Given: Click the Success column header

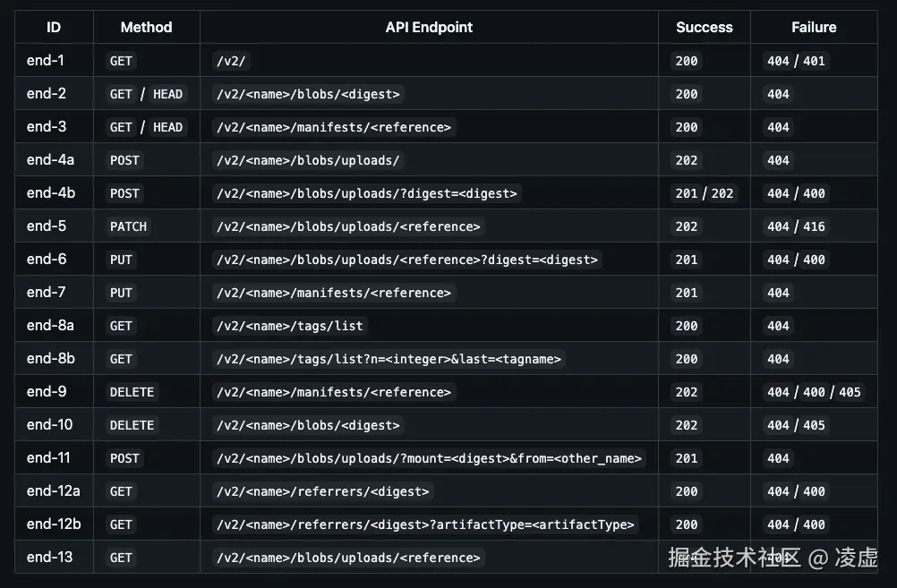Looking at the screenshot, I should click(704, 27).
